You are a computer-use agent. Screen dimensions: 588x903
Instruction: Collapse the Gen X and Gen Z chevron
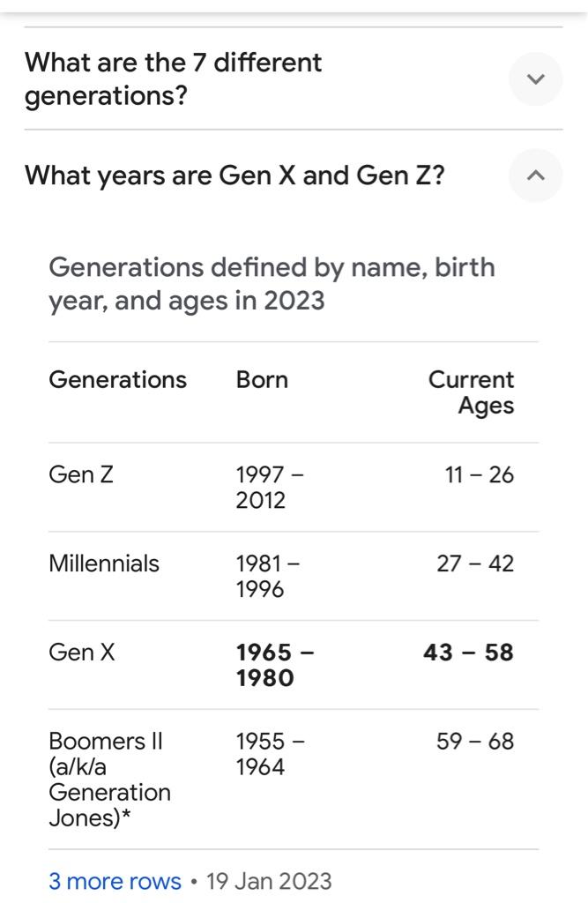coord(536,175)
